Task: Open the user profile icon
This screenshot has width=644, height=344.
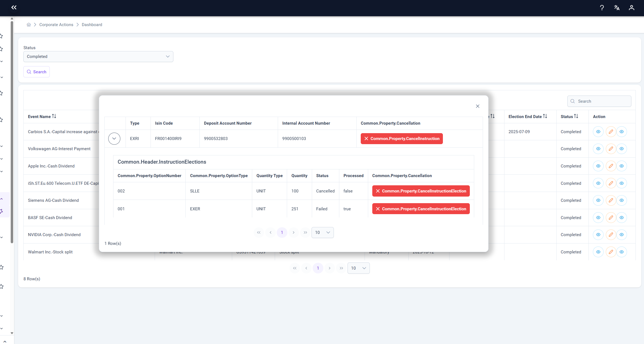Action: [x=632, y=8]
